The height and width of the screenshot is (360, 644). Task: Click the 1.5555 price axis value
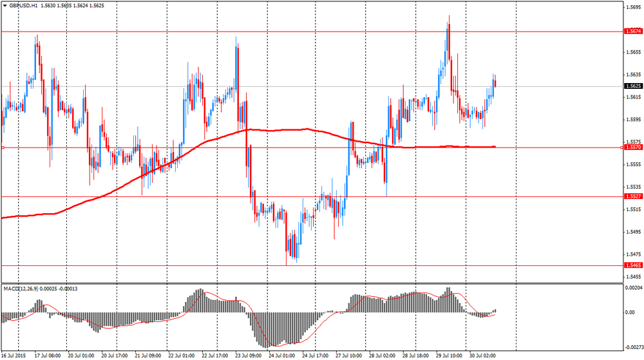633,164
